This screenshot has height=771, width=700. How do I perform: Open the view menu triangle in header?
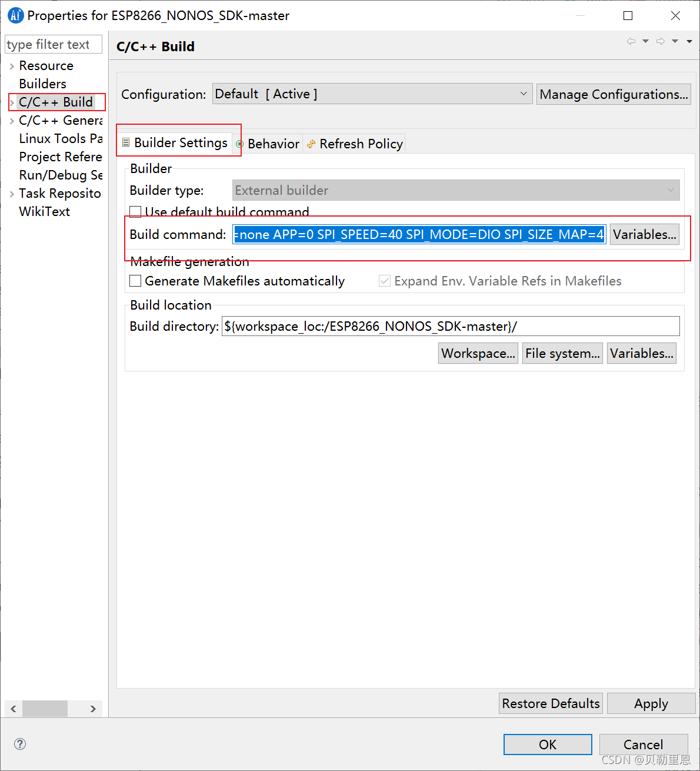click(x=689, y=41)
